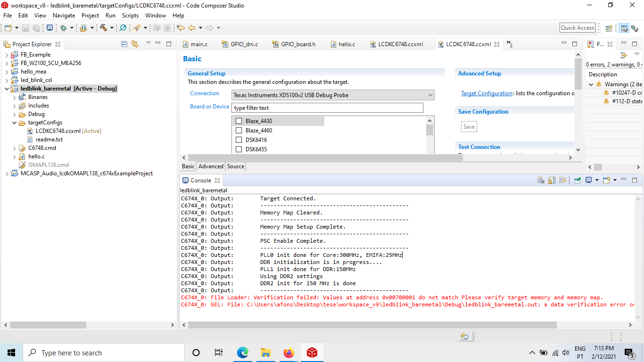Open the Project Explorer view menu
Image resolution: width=644 pixels, height=362 pixels.
[148, 44]
